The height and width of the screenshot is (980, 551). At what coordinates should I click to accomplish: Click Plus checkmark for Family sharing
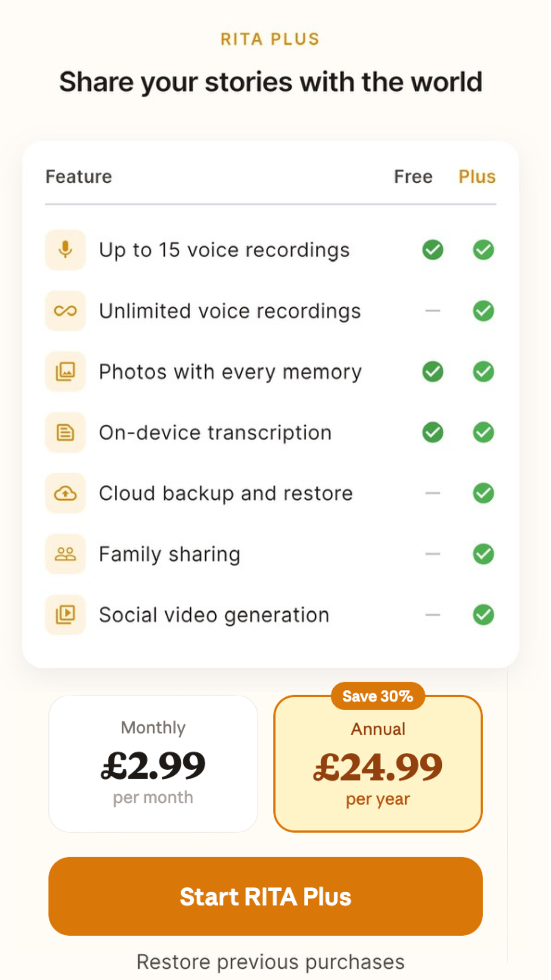coord(483,554)
